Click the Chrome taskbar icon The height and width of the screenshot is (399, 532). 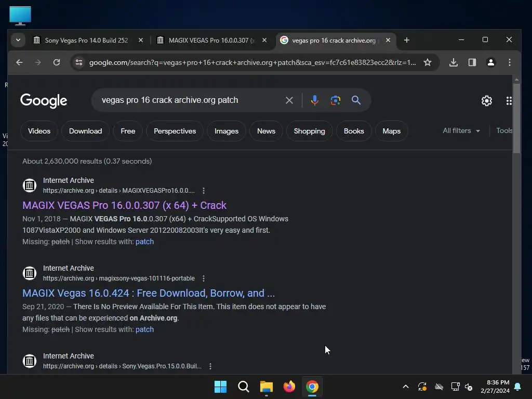312,387
